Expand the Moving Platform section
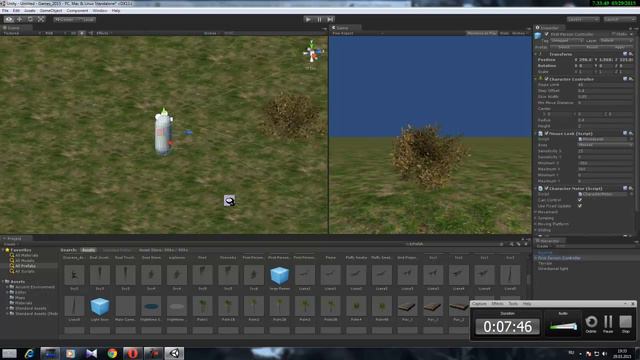This screenshot has width=640, height=360. click(536, 224)
